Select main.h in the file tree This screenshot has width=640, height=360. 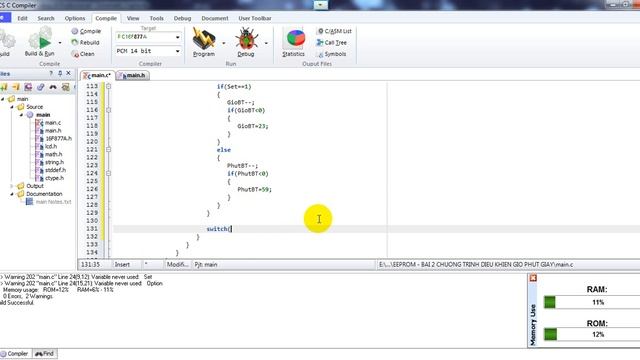click(x=53, y=131)
